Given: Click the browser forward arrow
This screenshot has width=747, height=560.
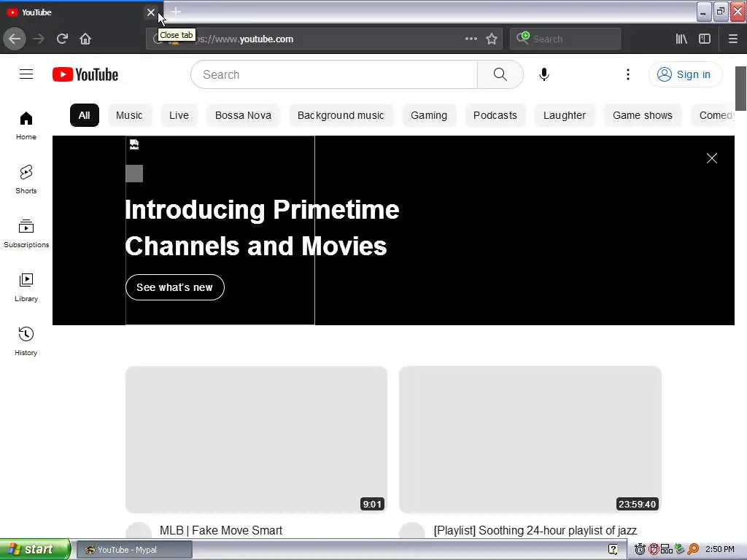Looking at the screenshot, I should (39, 39).
